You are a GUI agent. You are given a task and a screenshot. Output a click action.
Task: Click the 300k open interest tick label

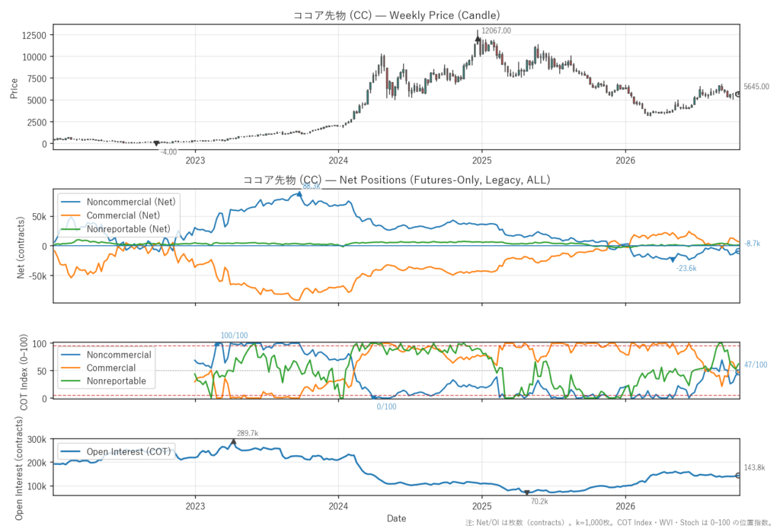pyautogui.click(x=37, y=439)
